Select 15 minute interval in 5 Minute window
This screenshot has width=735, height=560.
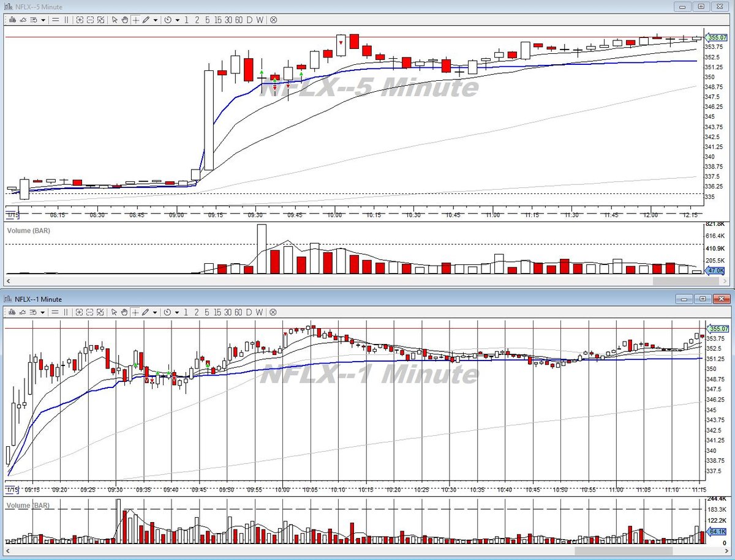[217, 20]
